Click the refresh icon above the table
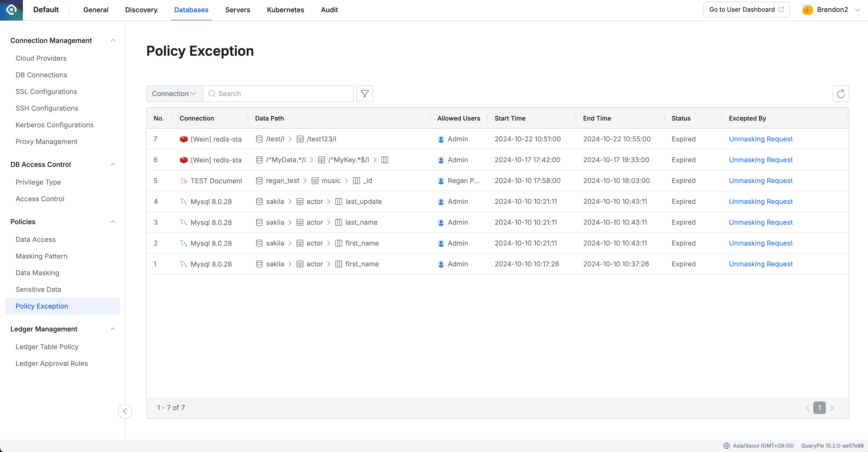868x452 pixels. (x=840, y=94)
